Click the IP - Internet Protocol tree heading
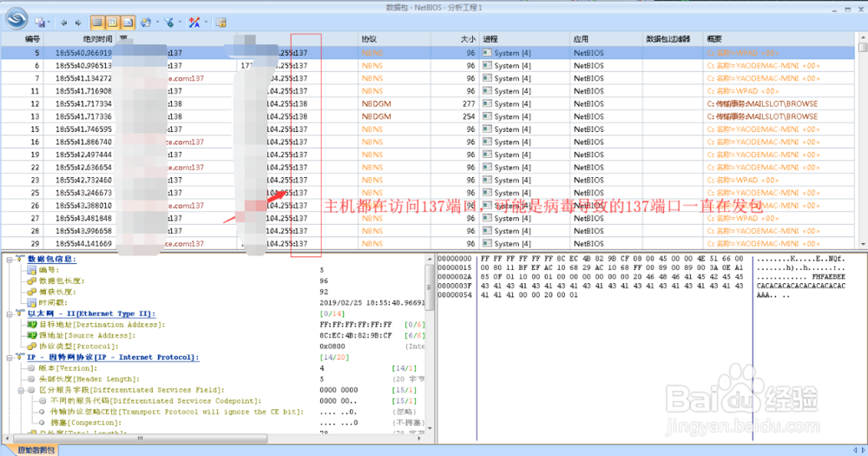This screenshot has height=456, width=868. click(x=112, y=357)
